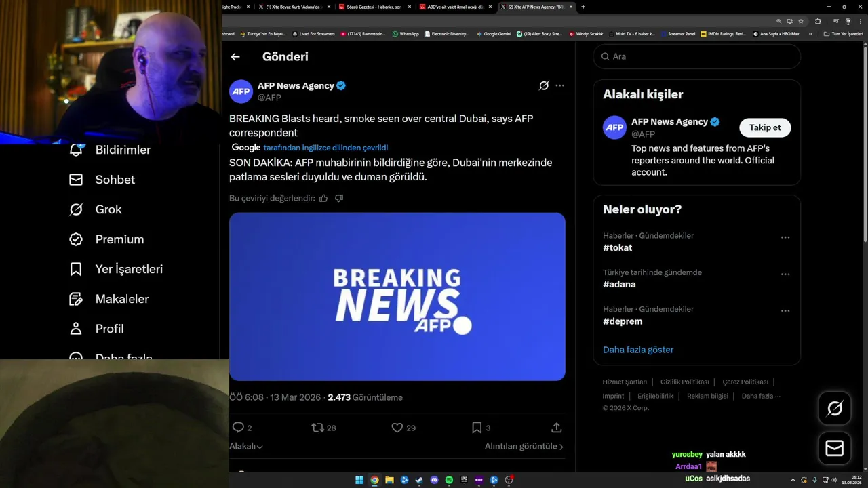This screenshot has height=488, width=868.
Task: Open a new browser tab
Action: click(583, 7)
